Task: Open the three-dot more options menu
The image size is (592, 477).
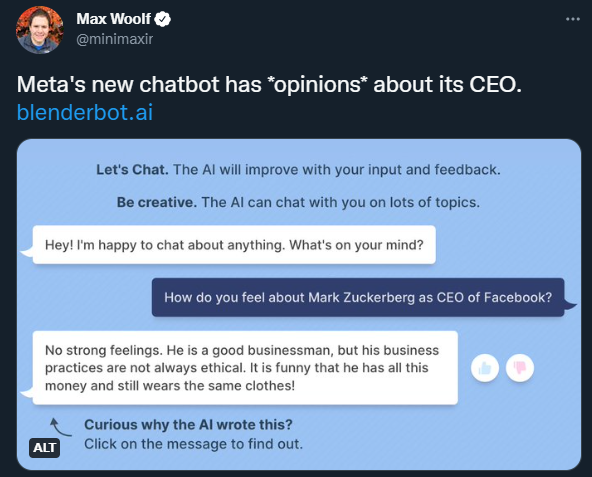Action: 572,19
